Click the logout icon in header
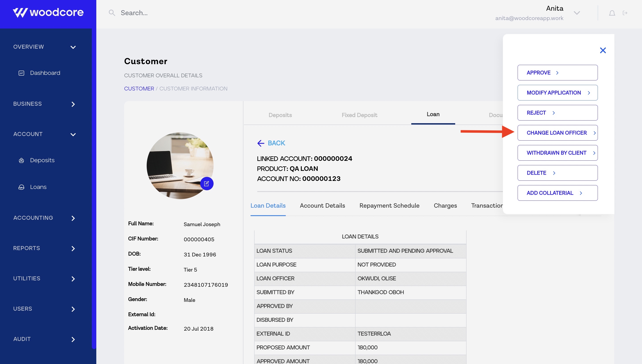Screen dimensions: 642x364 pyautogui.click(x=625, y=13)
